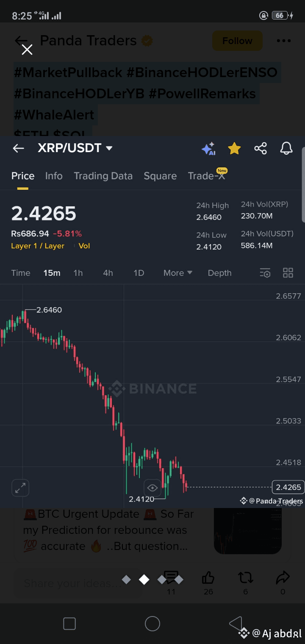Screen dimensions: 305x644
Task: Tap the share icon next to the star
Action: tap(261, 148)
